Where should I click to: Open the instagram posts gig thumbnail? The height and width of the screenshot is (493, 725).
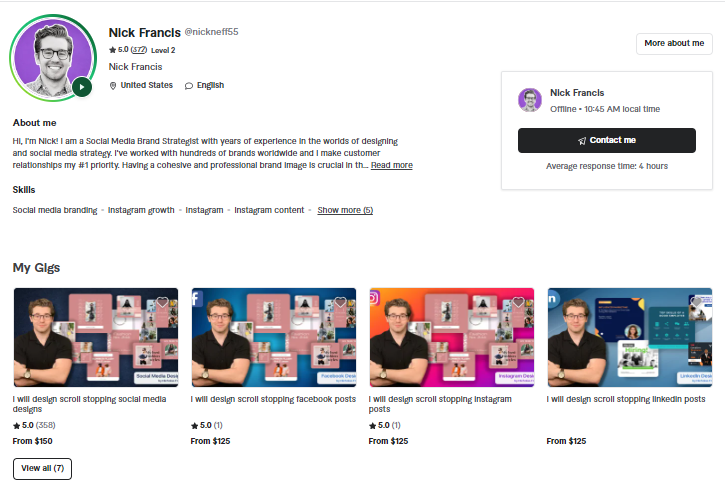pos(452,337)
